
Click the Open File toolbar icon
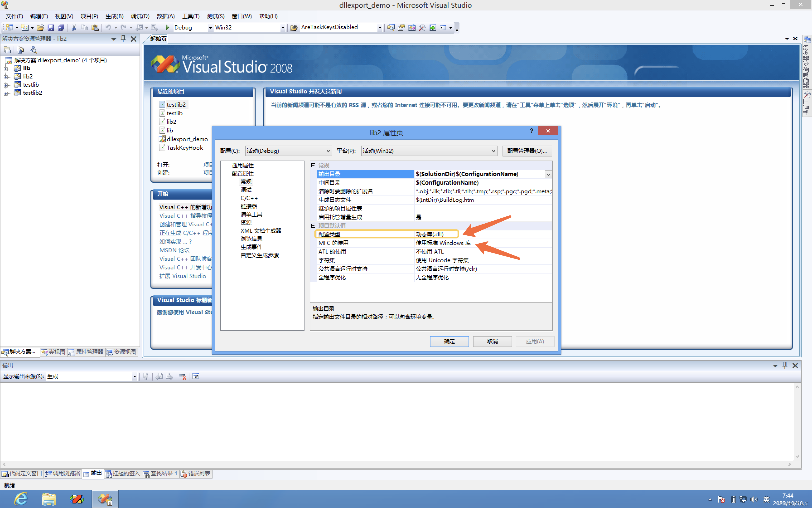coord(40,27)
